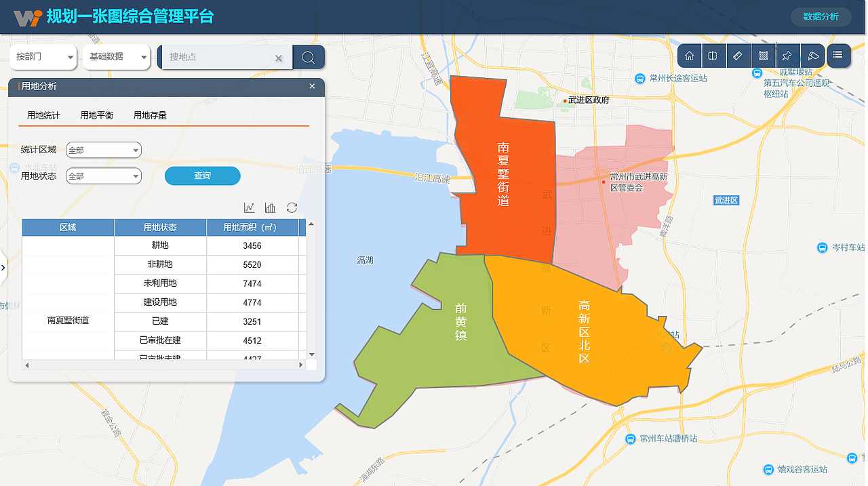Click the 4512 area value
Image resolution: width=868 pixels, height=486 pixels.
(252, 340)
